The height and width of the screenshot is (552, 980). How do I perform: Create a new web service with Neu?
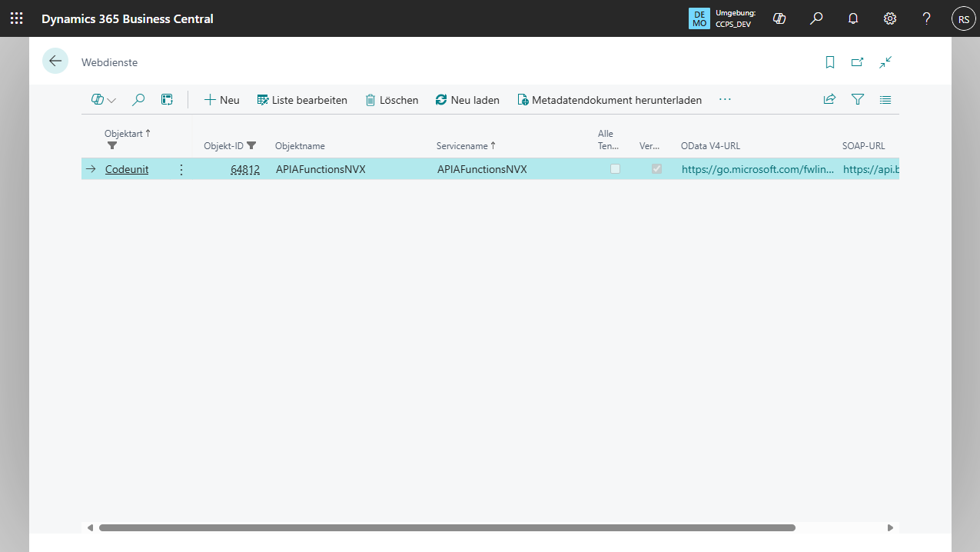[221, 100]
